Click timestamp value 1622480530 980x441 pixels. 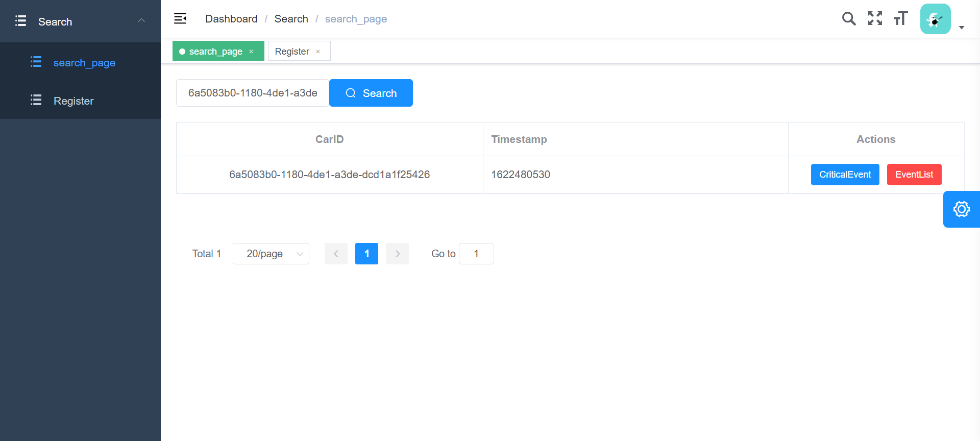[x=521, y=175]
